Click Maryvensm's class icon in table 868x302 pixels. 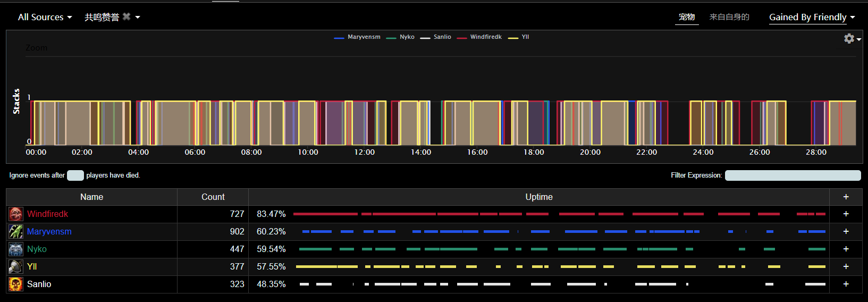[x=16, y=232]
